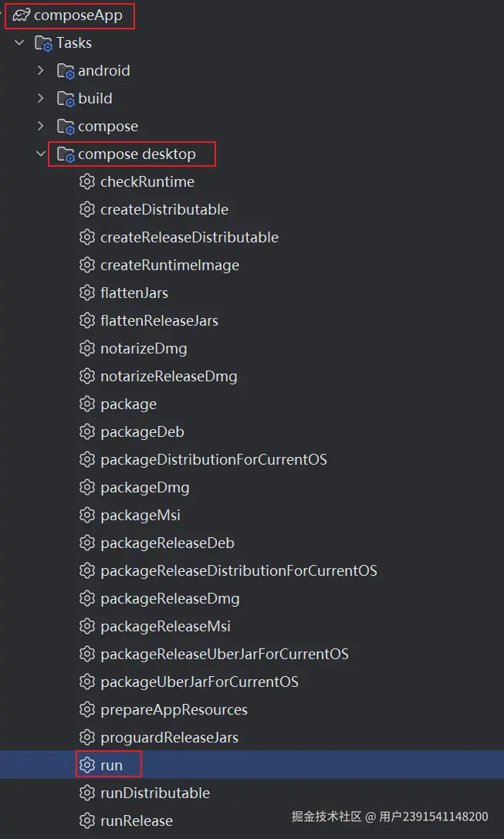Click the android task folder icon

66,71
